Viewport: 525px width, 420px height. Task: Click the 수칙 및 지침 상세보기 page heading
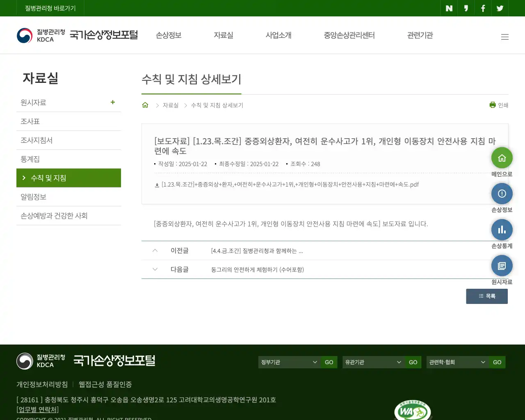(x=192, y=79)
